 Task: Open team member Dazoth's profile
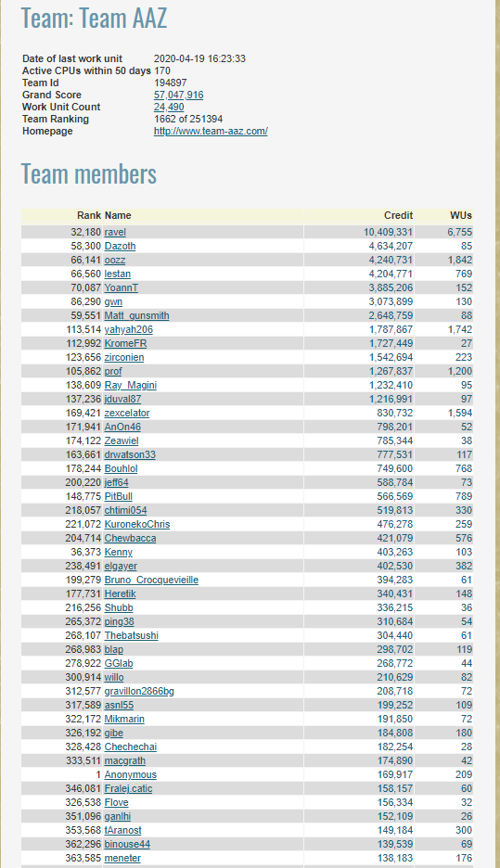[x=121, y=246]
